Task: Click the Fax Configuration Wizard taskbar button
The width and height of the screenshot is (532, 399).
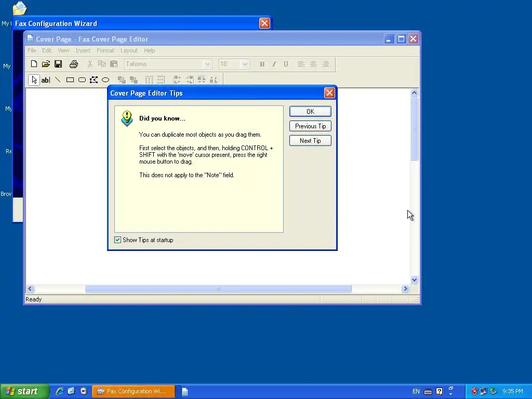Action: click(x=134, y=391)
